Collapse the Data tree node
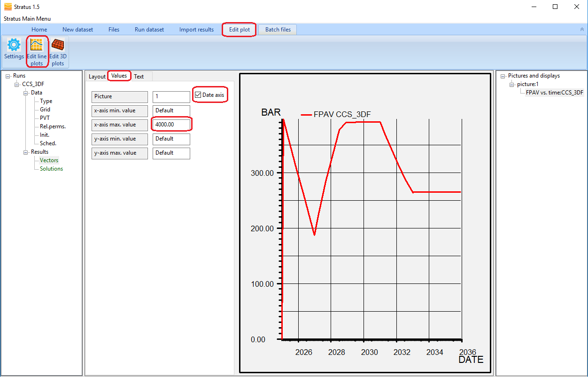The width and height of the screenshot is (588, 377). [26, 93]
